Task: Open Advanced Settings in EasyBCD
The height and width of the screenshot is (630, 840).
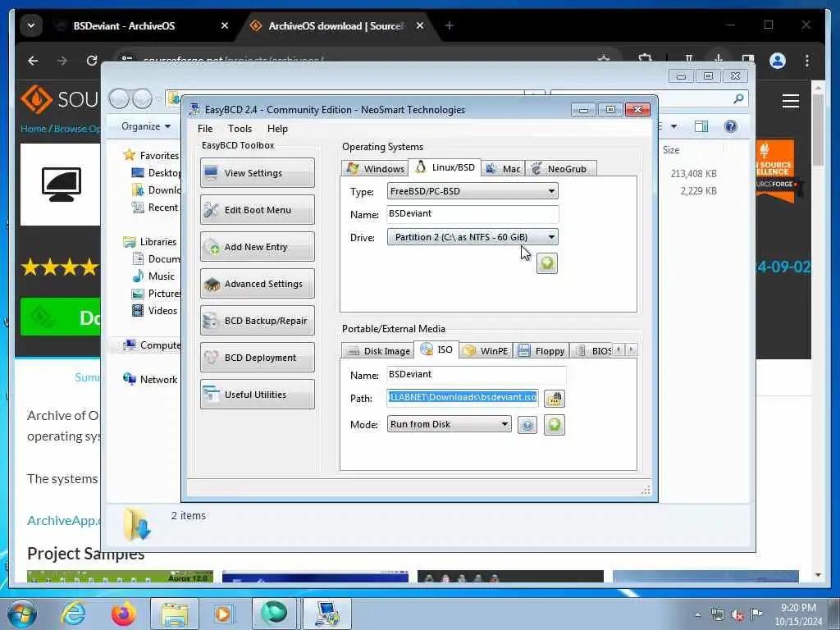Action: pyautogui.click(x=257, y=284)
